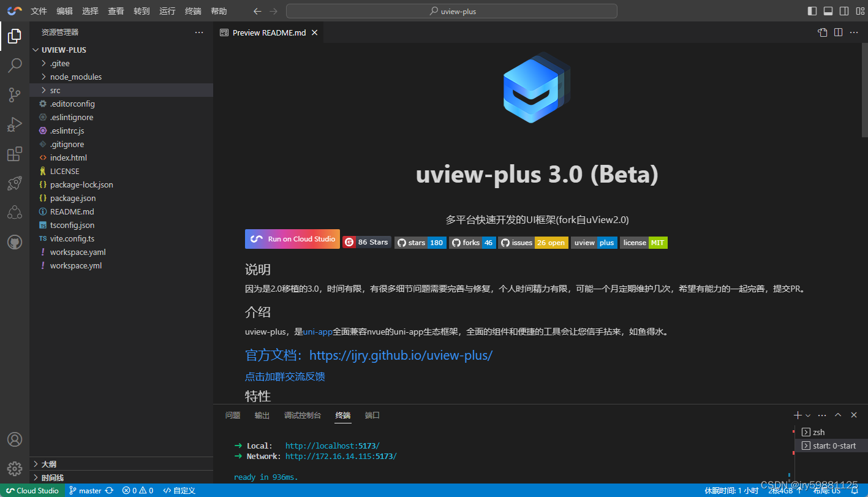
Task: Switch to the 调试控制台 tab
Action: point(303,415)
